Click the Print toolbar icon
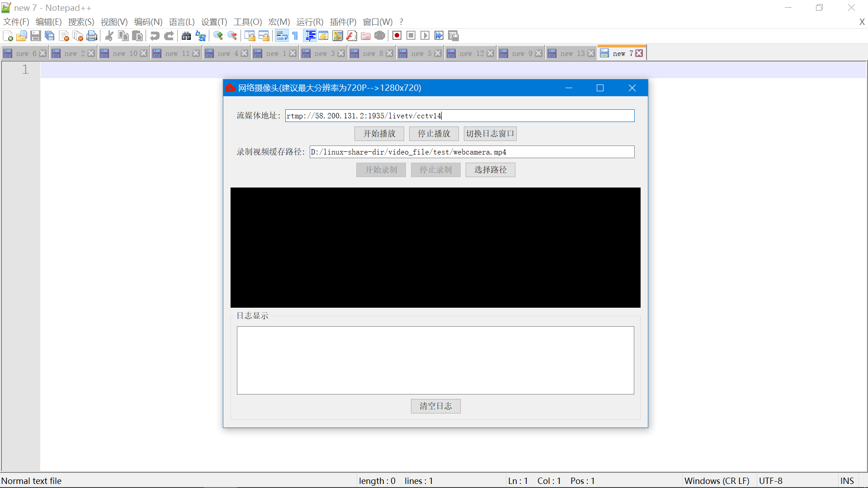This screenshot has height=488, width=868. (92, 36)
